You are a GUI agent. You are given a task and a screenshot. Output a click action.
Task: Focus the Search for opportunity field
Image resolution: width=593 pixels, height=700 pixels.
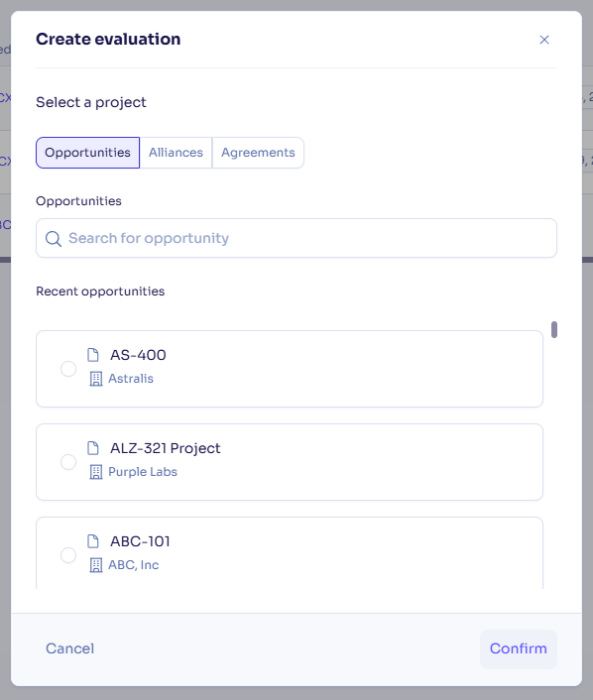296,238
